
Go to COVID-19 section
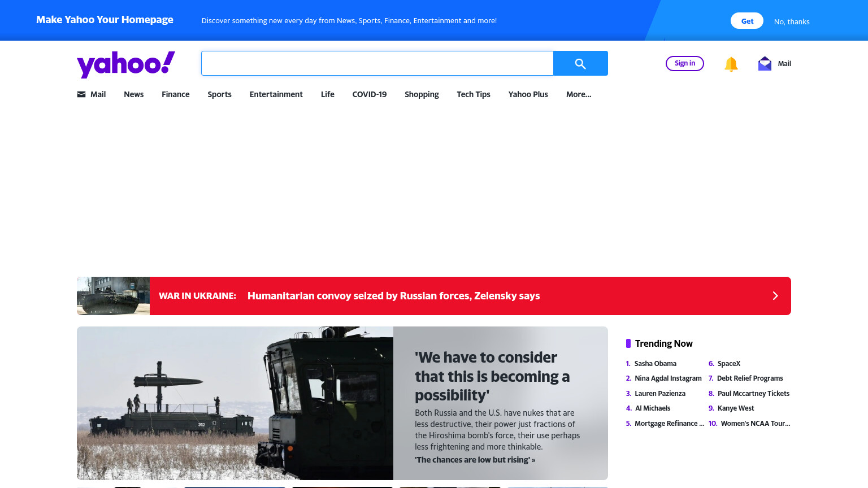[x=370, y=94]
